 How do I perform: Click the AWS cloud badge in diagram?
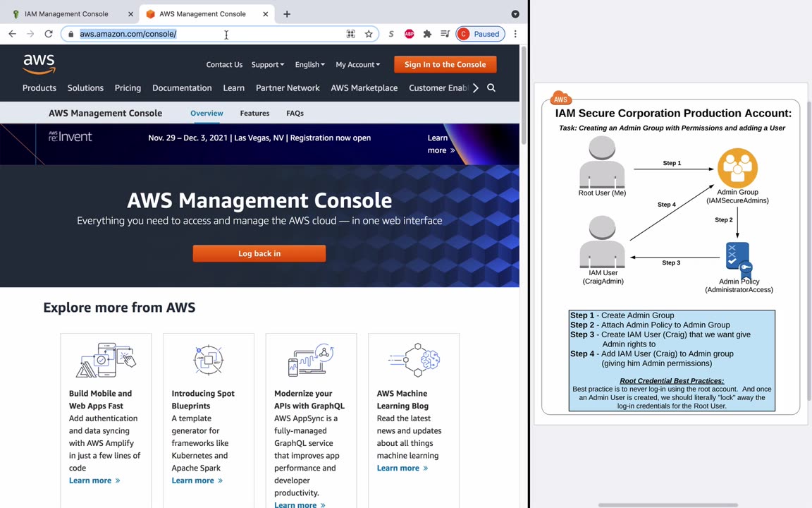[560, 97]
